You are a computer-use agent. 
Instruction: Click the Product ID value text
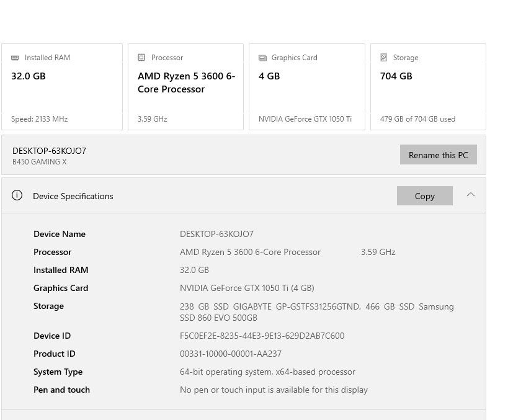coord(231,354)
